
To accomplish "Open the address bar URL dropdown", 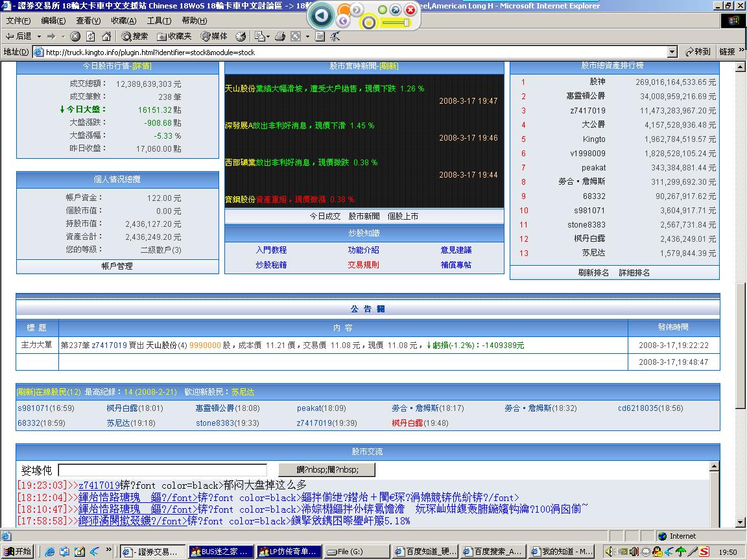I will (x=672, y=52).
